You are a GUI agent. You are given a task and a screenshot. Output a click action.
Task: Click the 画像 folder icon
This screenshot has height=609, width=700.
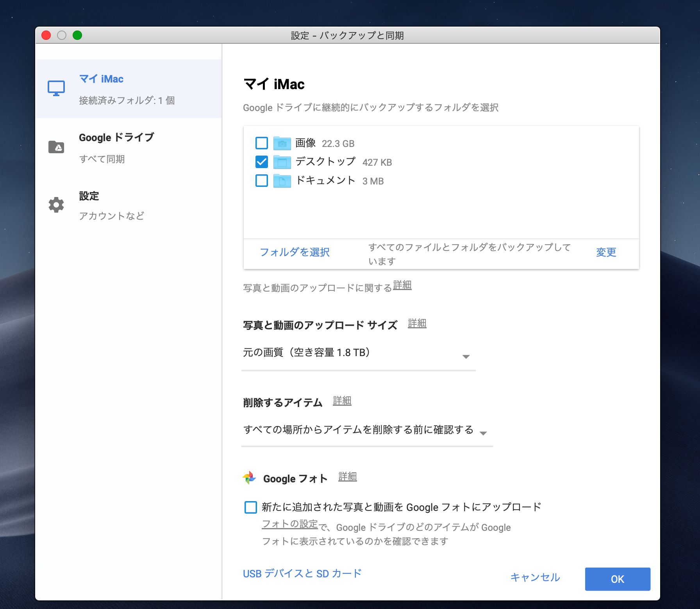[x=282, y=143]
